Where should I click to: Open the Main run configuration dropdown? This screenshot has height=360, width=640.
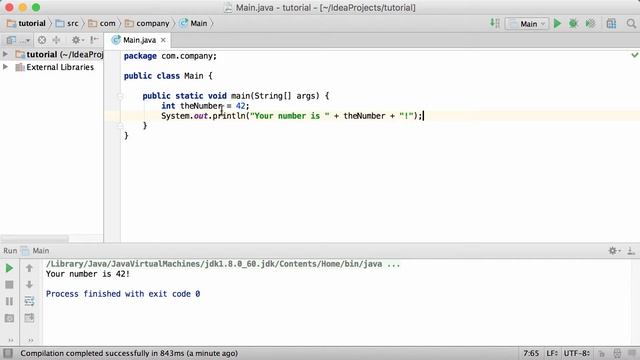(527, 24)
